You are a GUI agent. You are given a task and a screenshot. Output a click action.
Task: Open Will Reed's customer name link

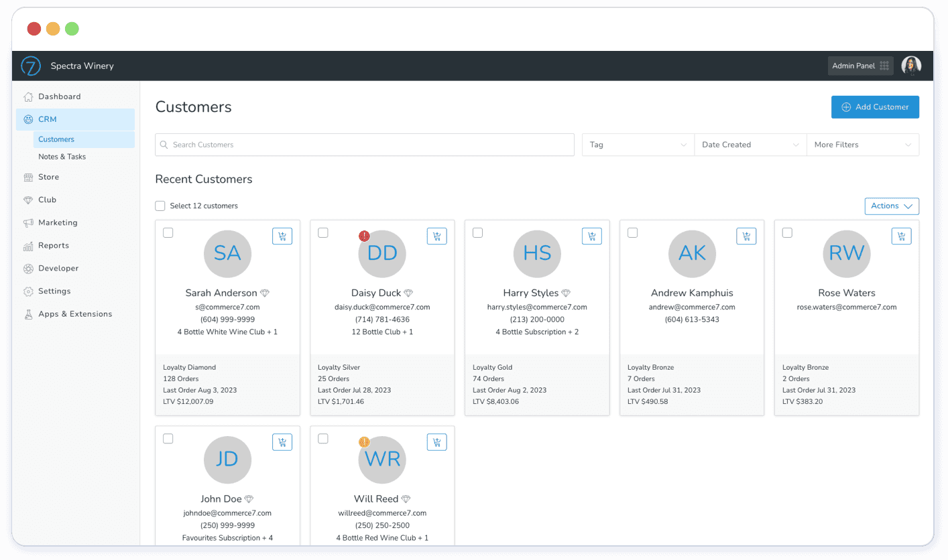point(376,500)
